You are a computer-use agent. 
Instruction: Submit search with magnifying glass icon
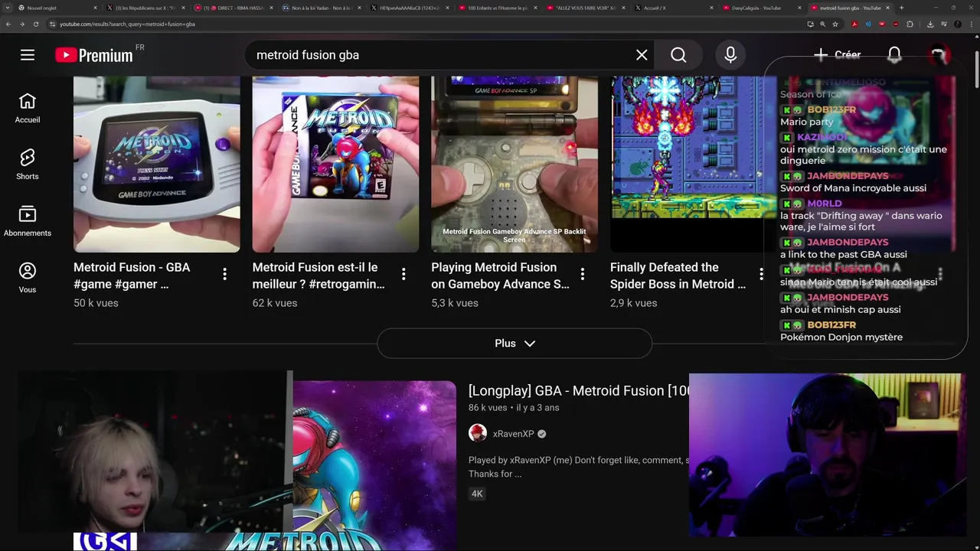[678, 55]
